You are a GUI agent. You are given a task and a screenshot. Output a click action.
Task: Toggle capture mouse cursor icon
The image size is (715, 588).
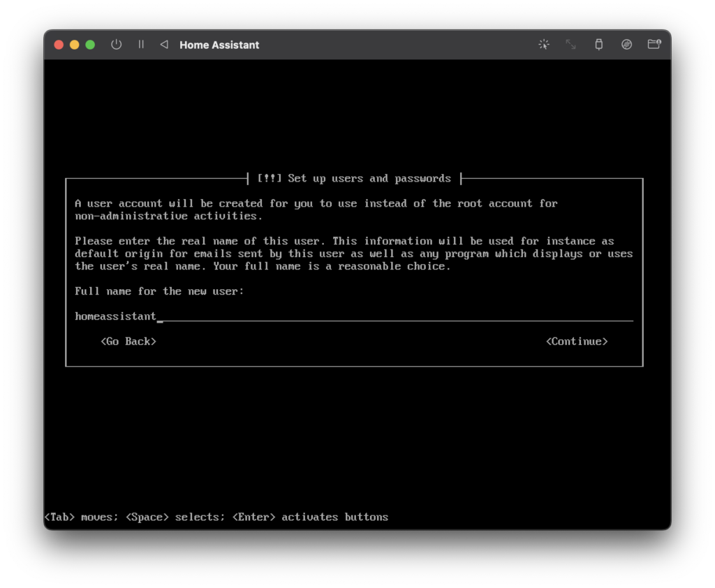(x=543, y=44)
